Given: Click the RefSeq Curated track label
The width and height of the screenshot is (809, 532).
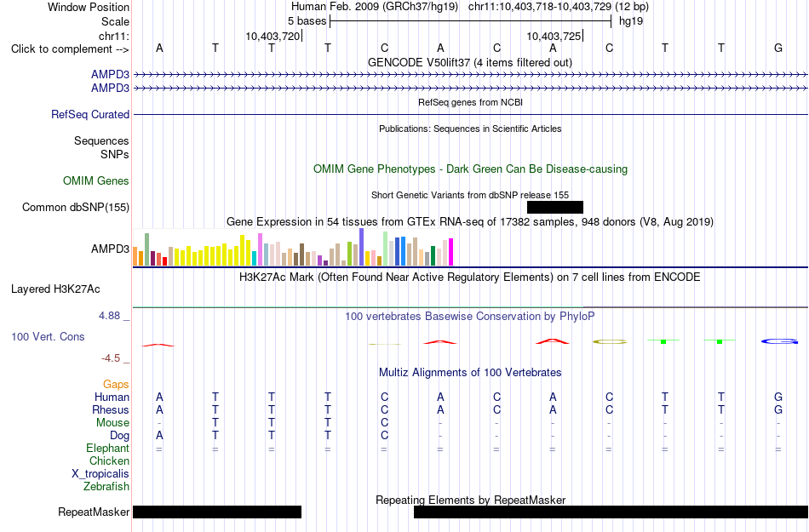Looking at the screenshot, I should point(90,114).
